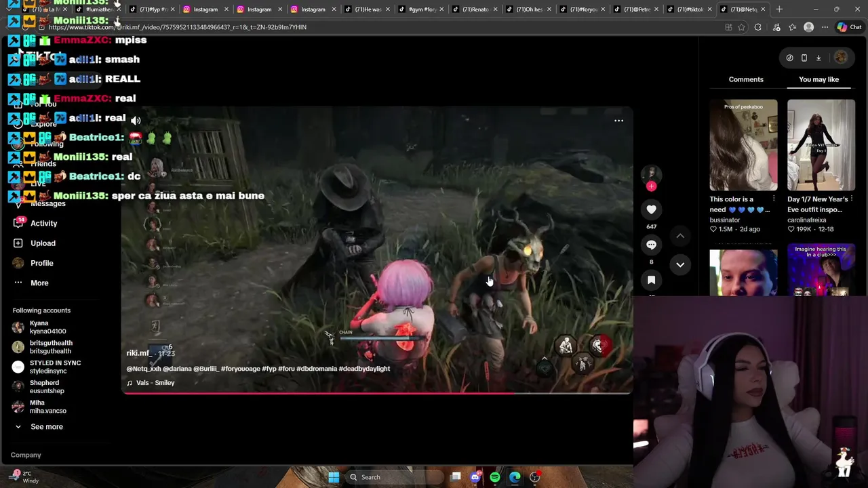This screenshot has width=868, height=488.
Task: Open the profile avatar in top right pill
Action: (x=841, y=58)
